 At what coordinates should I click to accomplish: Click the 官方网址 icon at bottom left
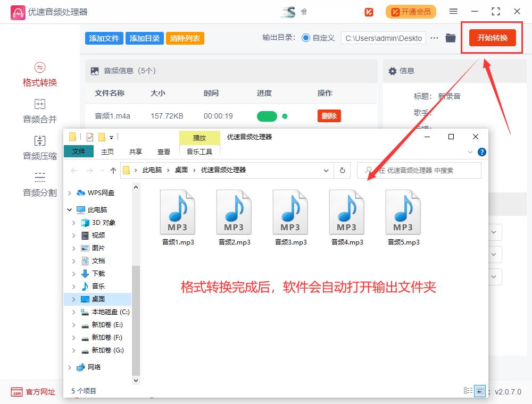tap(16, 392)
